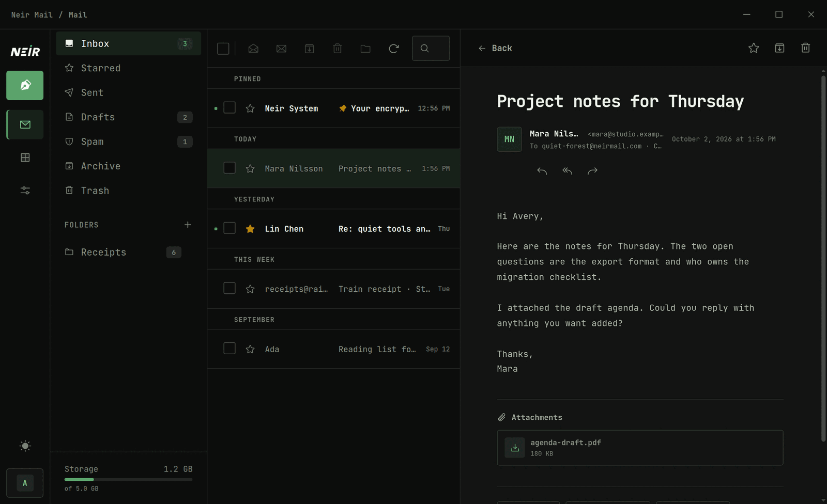Star the open message in reader header
Viewport: 827px width, 504px height.
pyautogui.click(x=754, y=48)
